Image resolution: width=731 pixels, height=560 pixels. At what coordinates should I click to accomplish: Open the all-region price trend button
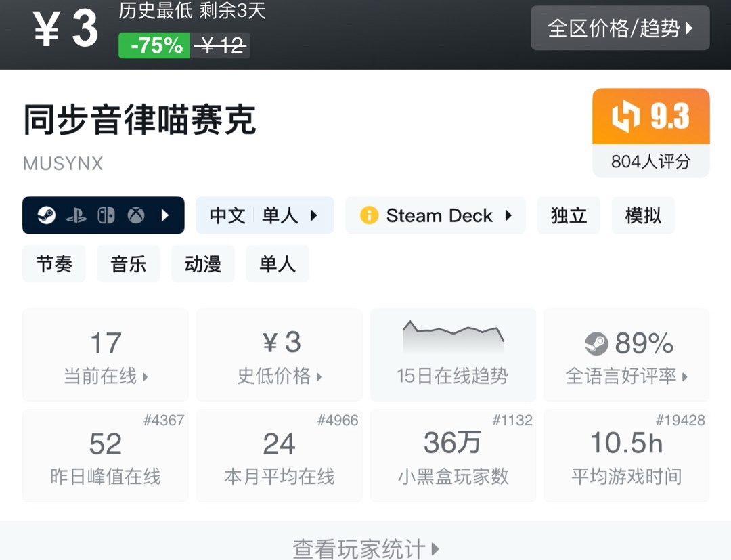click(x=620, y=28)
